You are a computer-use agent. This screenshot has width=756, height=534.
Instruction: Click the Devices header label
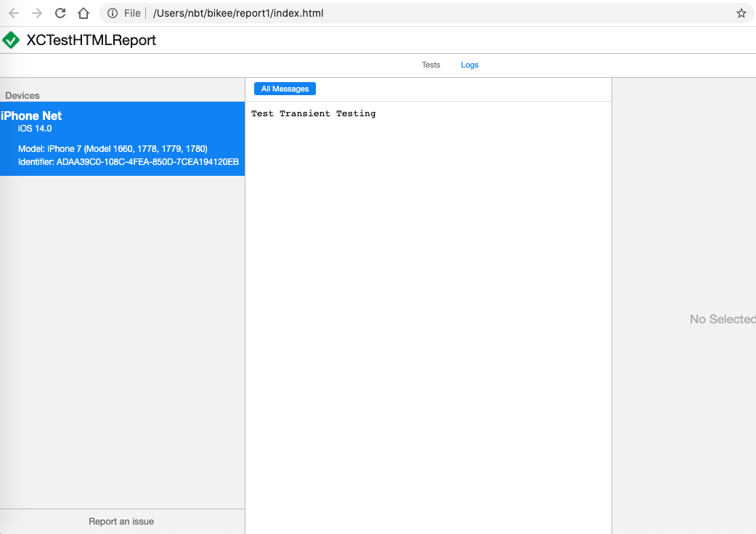click(23, 95)
